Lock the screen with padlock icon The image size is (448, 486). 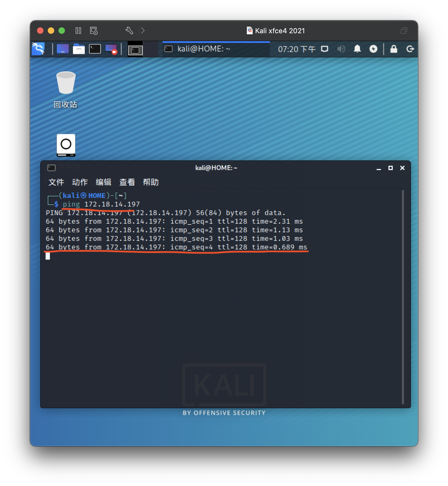point(394,49)
